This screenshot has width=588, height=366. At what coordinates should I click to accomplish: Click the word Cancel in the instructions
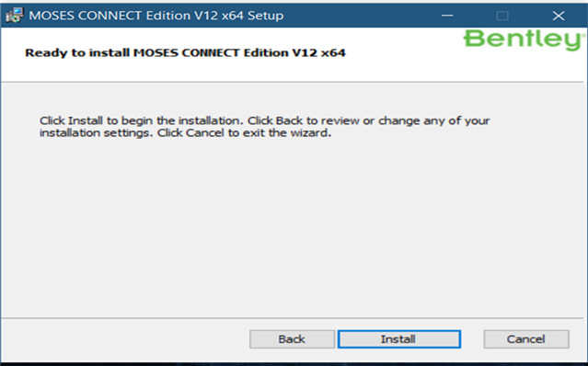coord(205,132)
